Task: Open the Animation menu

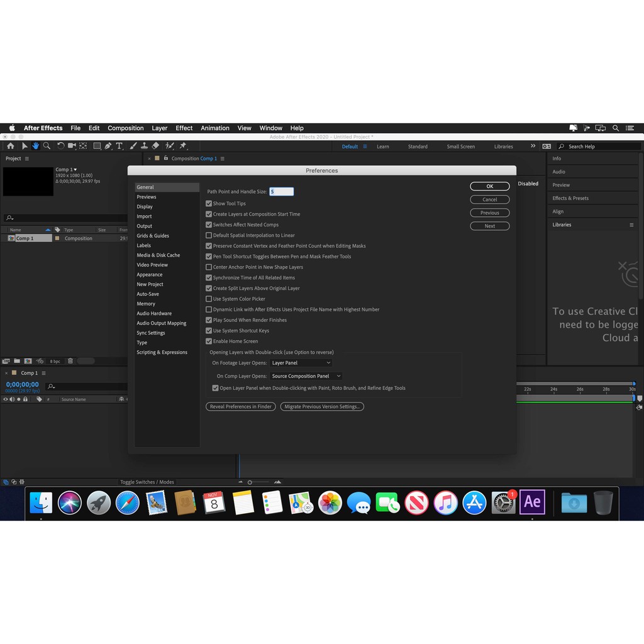Action: tap(215, 128)
